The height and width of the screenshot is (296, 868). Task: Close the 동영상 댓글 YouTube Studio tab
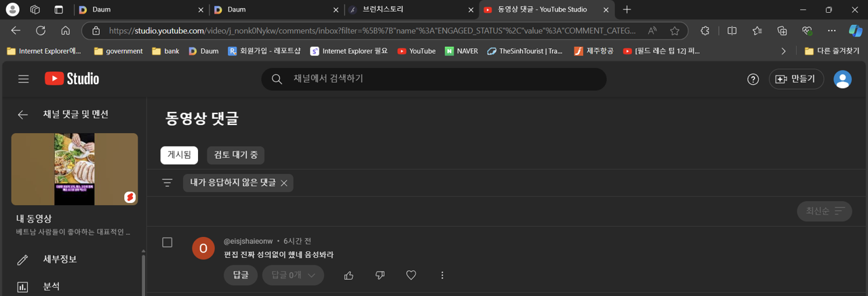tap(606, 10)
